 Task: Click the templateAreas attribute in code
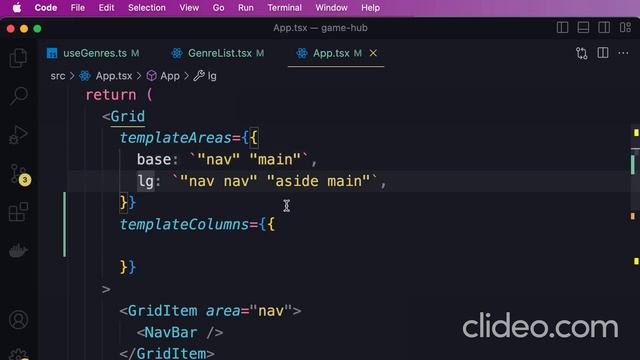(176, 138)
